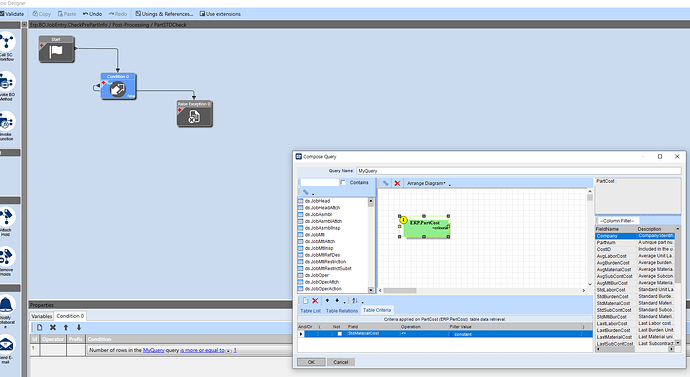Select ds.JobOperAction in table list
The width and height of the screenshot is (690, 377).
323,289
